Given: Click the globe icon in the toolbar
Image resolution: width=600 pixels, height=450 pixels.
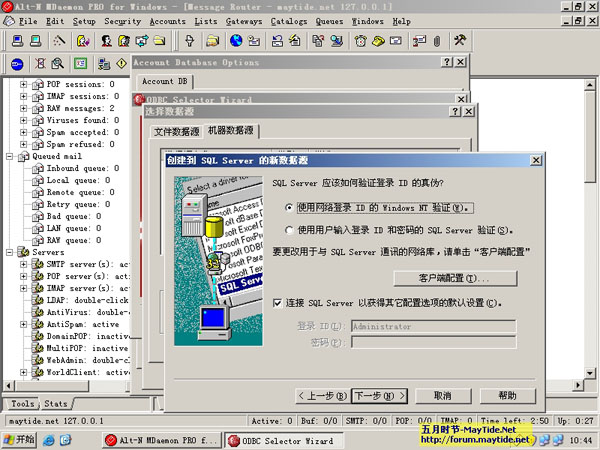Looking at the screenshot, I should pyautogui.click(x=236, y=41).
